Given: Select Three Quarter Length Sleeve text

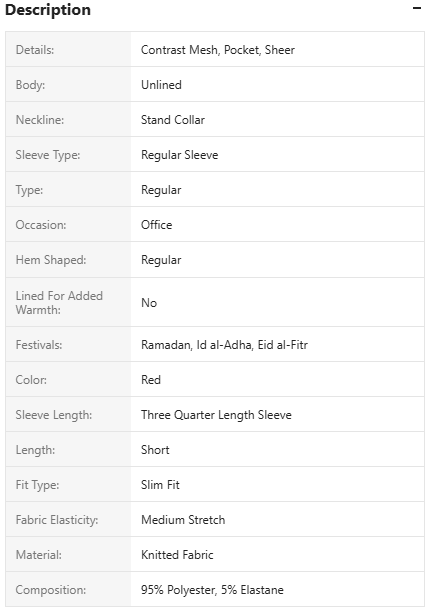Looking at the screenshot, I should tap(216, 415).
